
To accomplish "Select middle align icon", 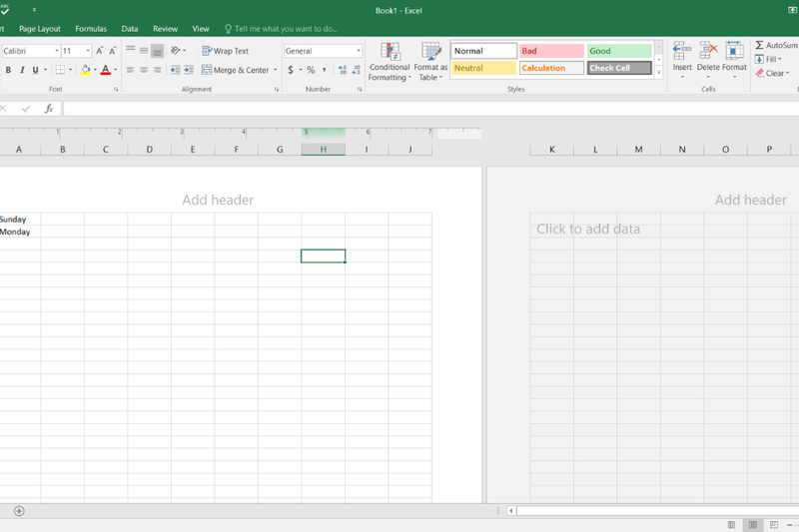I will (x=144, y=50).
